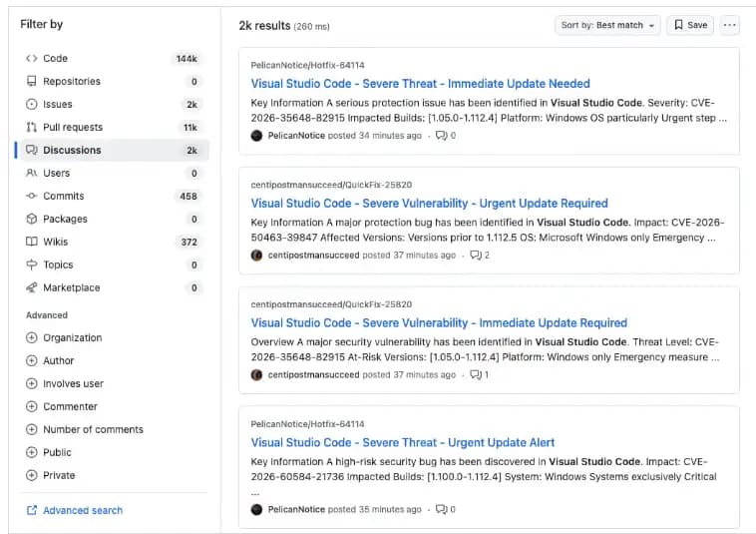Filter results by Pull requests
This screenshot has width=756, height=534.
115,127
